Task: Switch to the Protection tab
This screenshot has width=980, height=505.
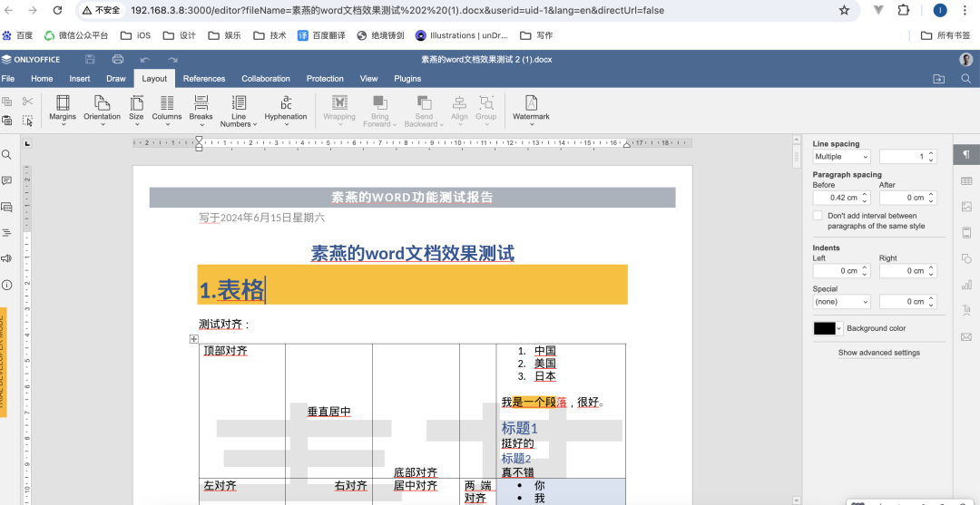Action: click(x=325, y=79)
